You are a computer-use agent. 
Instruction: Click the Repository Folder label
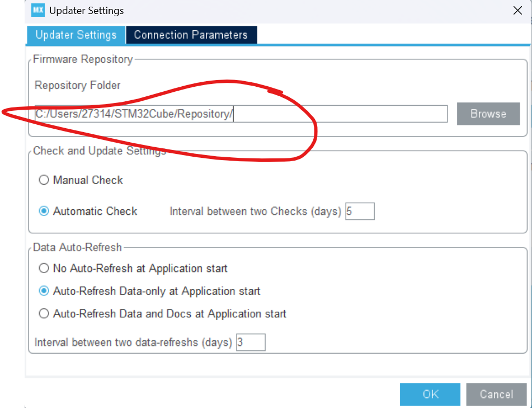pyautogui.click(x=77, y=85)
